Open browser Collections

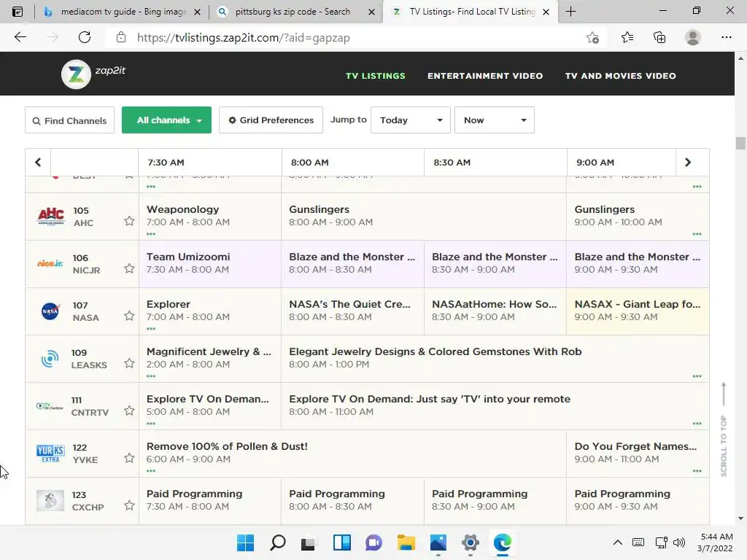659,37
